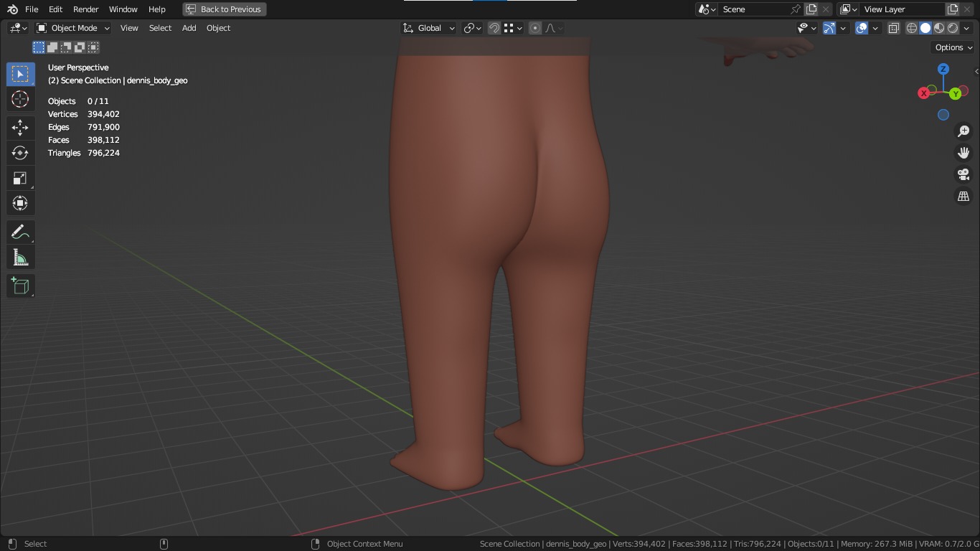
Task: Activate the Move tool
Action: point(20,128)
